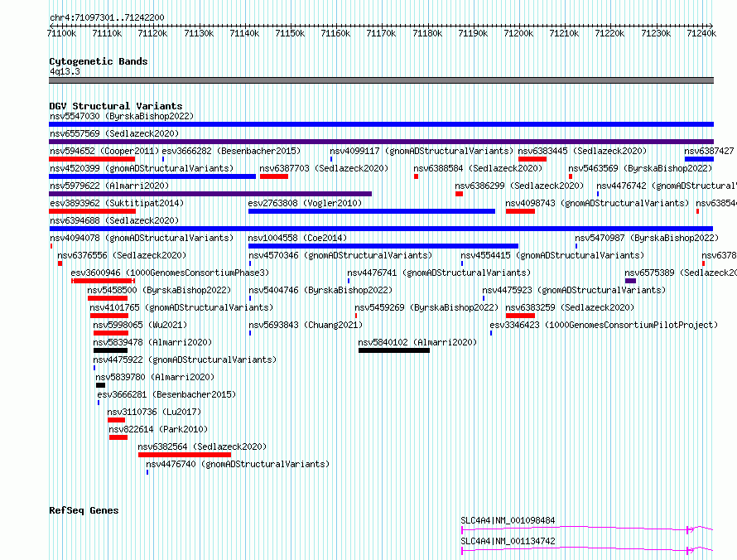Open nsv6387703 (Sedlazeck2020) label
737x560 pixels.
pyautogui.click(x=324, y=168)
